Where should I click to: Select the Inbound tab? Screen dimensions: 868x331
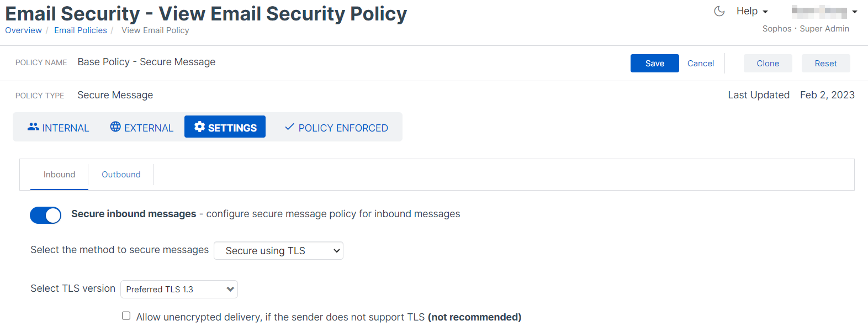point(59,175)
